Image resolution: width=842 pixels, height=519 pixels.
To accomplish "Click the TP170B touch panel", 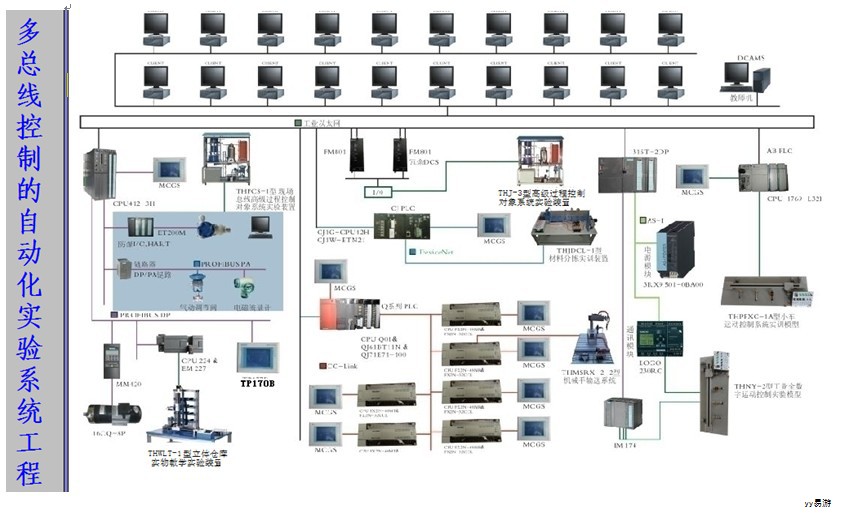I will [x=256, y=358].
